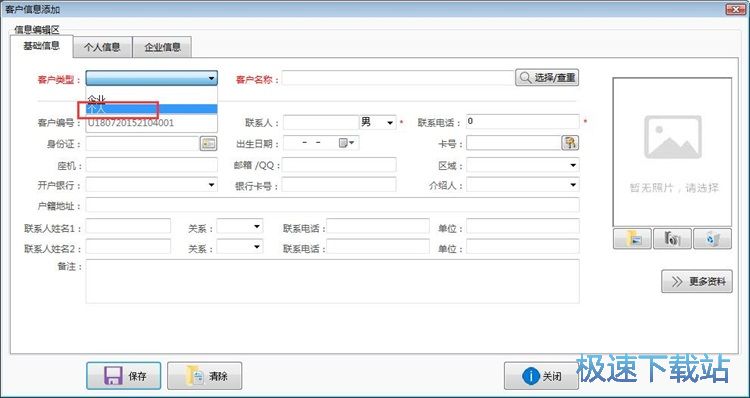Click customer number U180720152104001

point(131,123)
